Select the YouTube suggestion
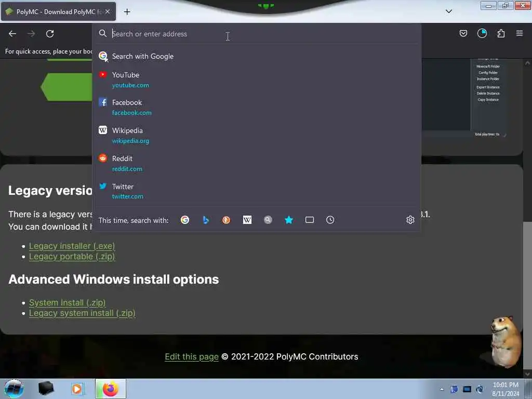The width and height of the screenshot is (532, 399). (257, 79)
